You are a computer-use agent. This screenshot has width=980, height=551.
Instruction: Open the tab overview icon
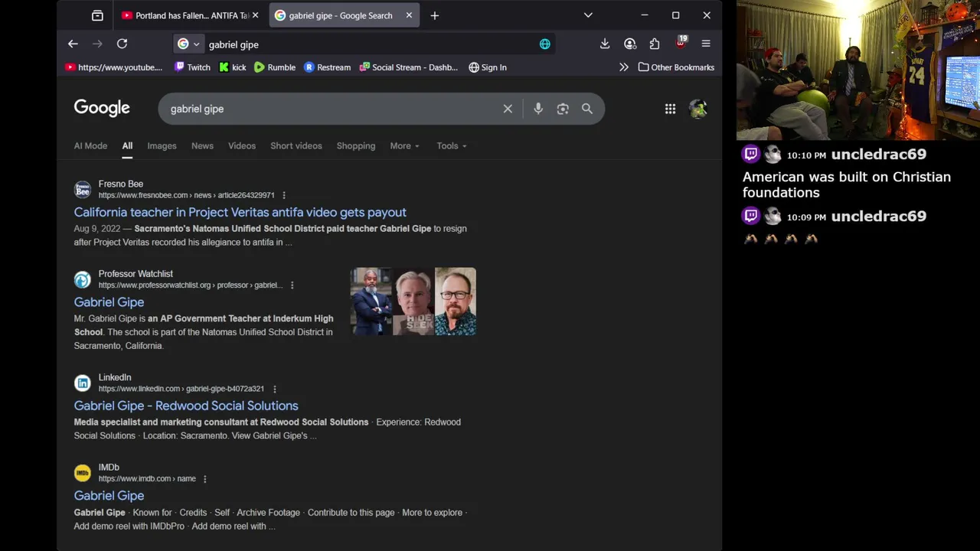tap(97, 15)
